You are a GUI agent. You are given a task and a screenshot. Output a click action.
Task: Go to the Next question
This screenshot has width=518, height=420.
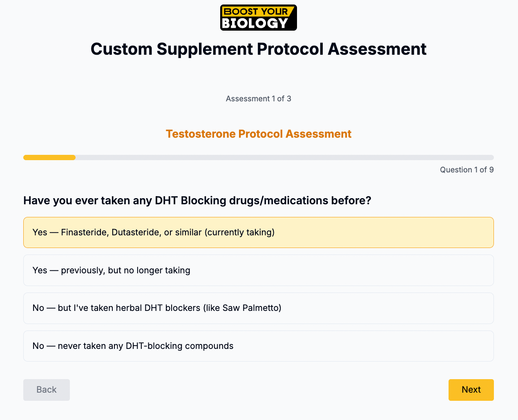[471, 390]
